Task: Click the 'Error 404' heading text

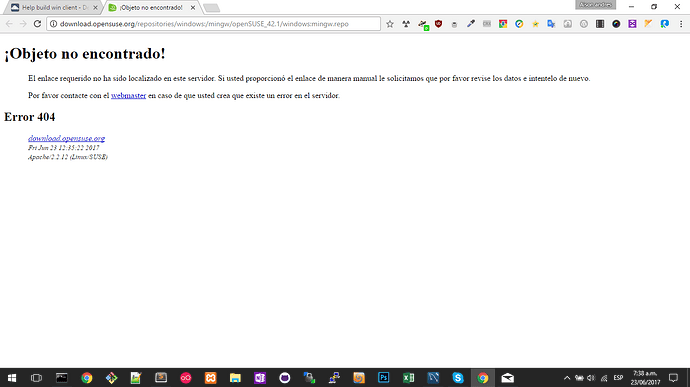Action: (29, 117)
